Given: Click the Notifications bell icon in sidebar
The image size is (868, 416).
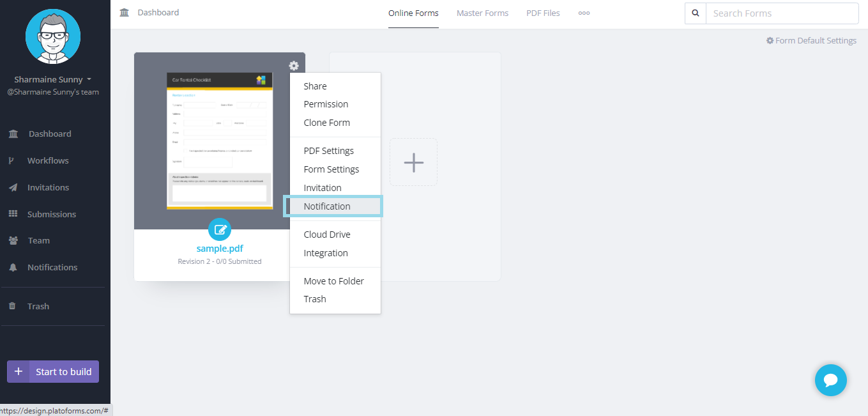Looking at the screenshot, I should [x=13, y=268].
